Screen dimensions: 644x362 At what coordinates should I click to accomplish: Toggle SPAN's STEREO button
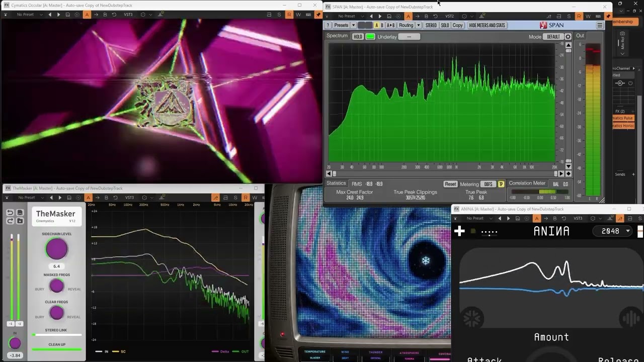[431, 25]
